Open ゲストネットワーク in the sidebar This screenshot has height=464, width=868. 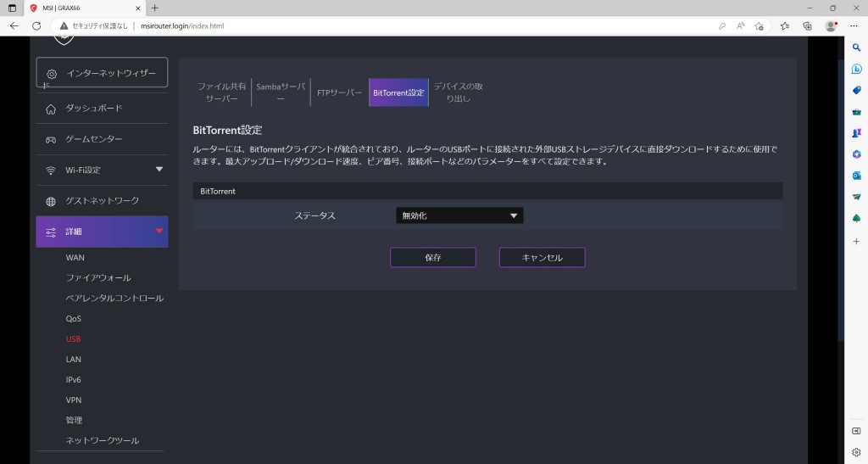pos(102,201)
